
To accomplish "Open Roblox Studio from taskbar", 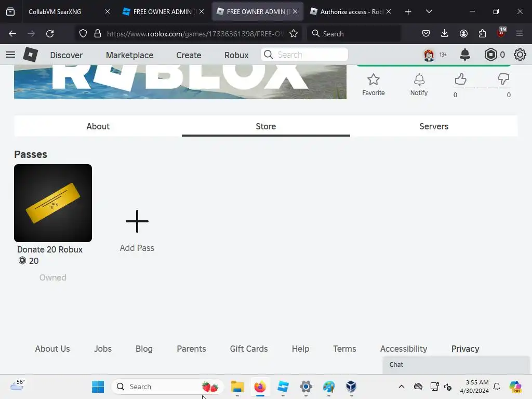I will click(x=283, y=387).
